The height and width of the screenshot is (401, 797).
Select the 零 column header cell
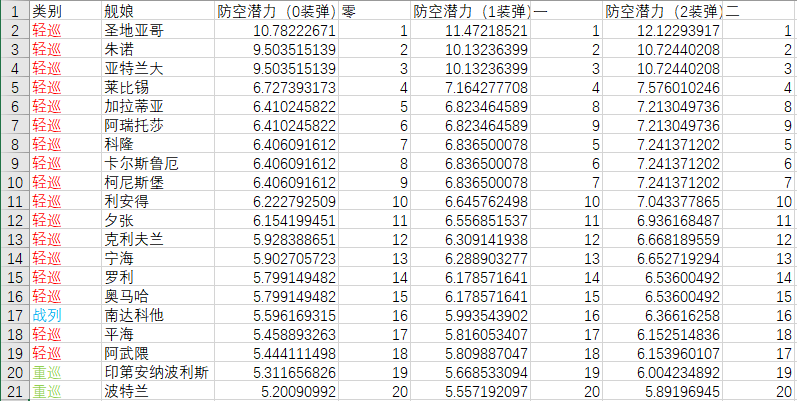coord(375,11)
